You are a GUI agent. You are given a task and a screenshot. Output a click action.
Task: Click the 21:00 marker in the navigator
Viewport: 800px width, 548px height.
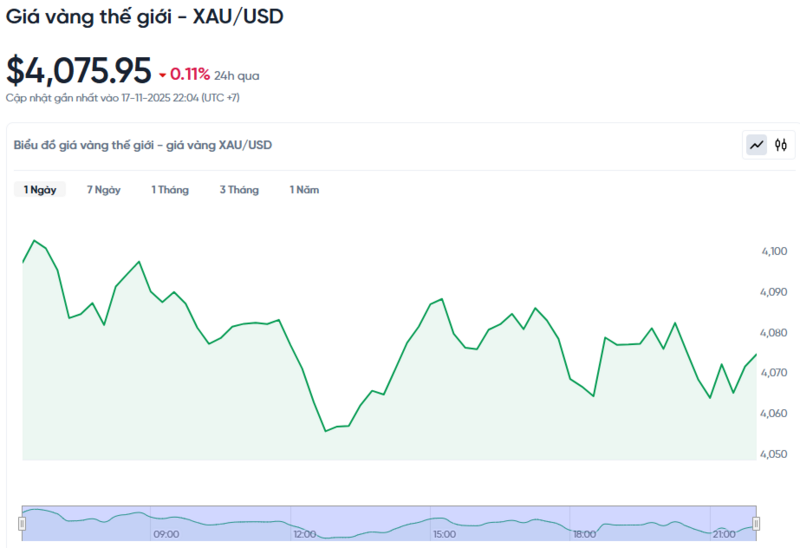[x=724, y=534]
